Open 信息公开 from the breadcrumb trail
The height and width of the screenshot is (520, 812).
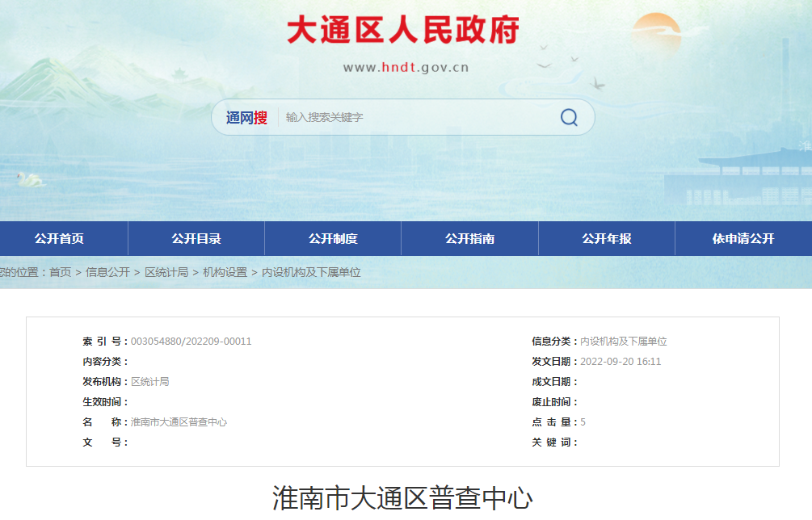(107, 272)
